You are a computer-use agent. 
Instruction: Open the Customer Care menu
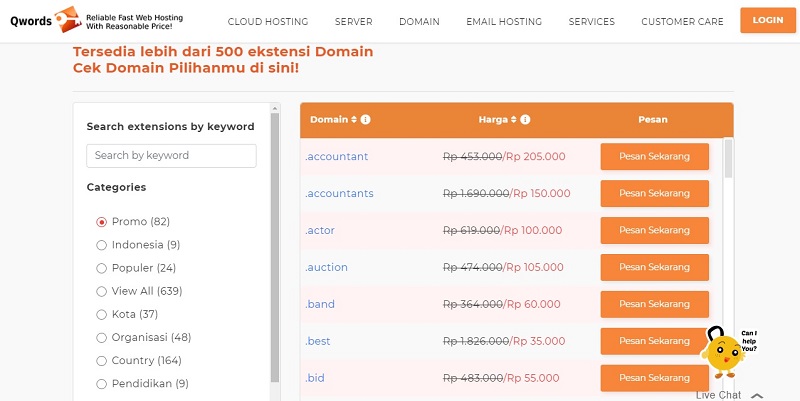point(682,21)
